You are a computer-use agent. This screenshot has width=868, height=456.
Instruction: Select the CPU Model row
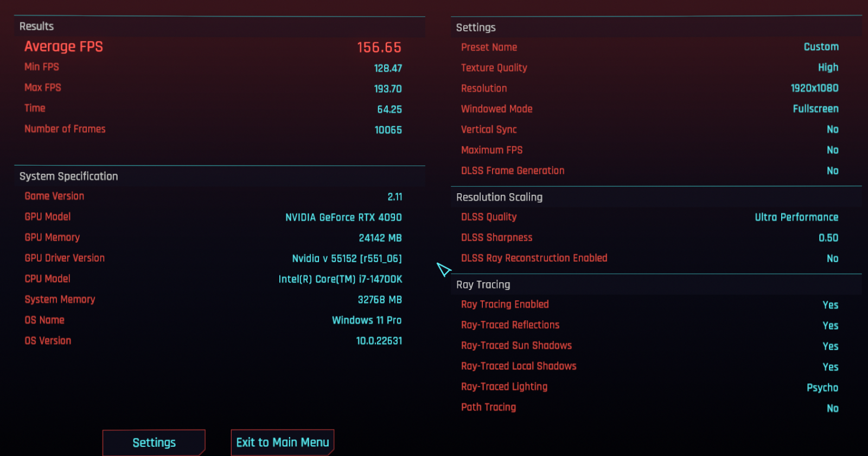tap(213, 279)
